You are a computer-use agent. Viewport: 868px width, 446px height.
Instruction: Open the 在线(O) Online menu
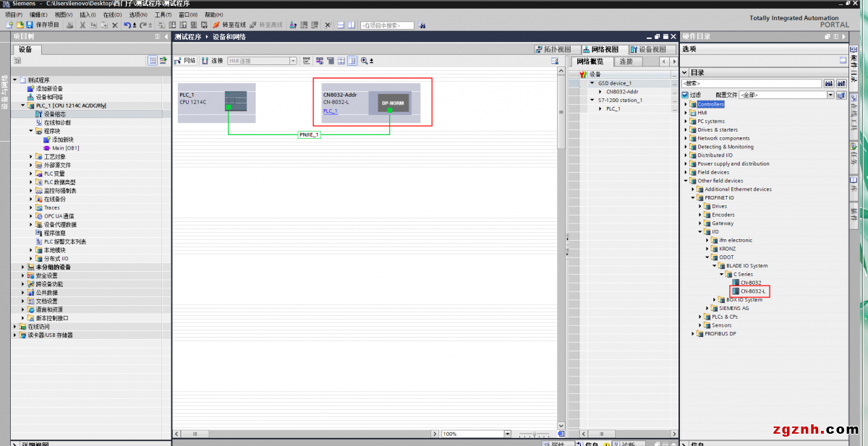click(112, 14)
